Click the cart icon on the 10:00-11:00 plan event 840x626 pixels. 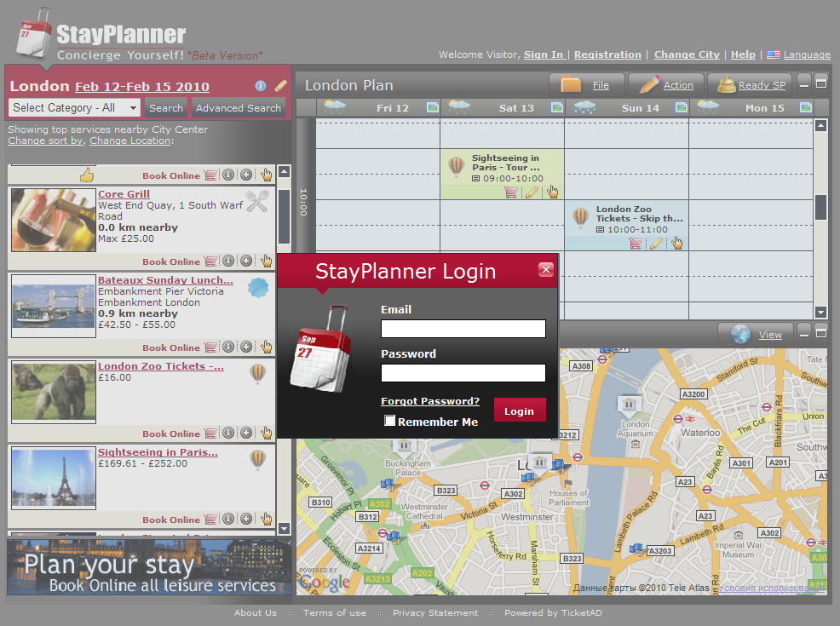pyautogui.click(x=636, y=244)
